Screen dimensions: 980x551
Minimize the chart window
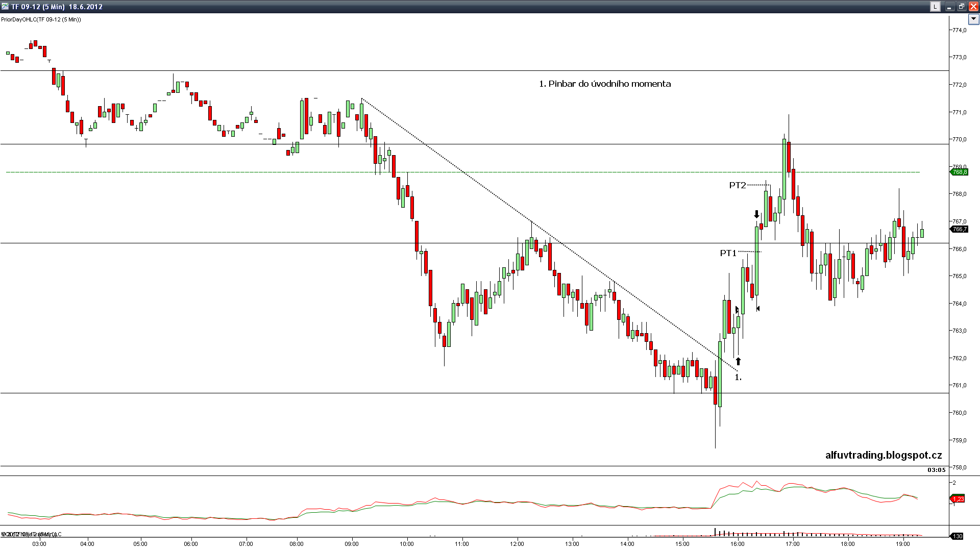(x=949, y=7)
